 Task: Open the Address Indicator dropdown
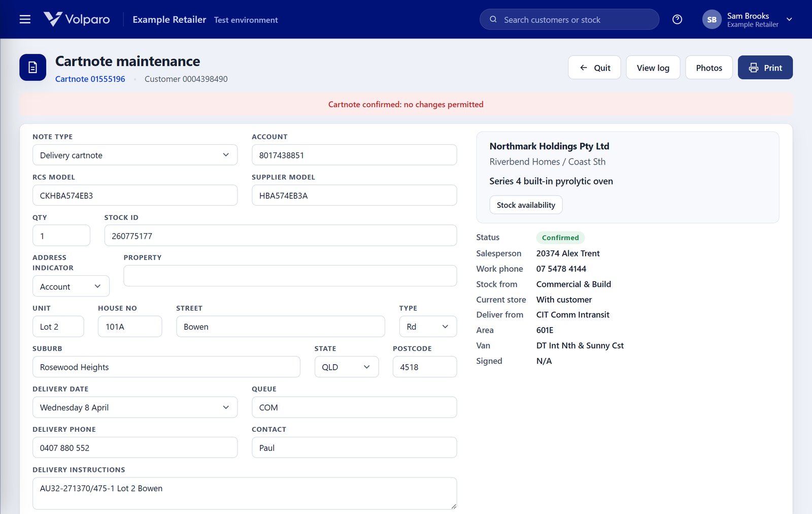click(71, 286)
